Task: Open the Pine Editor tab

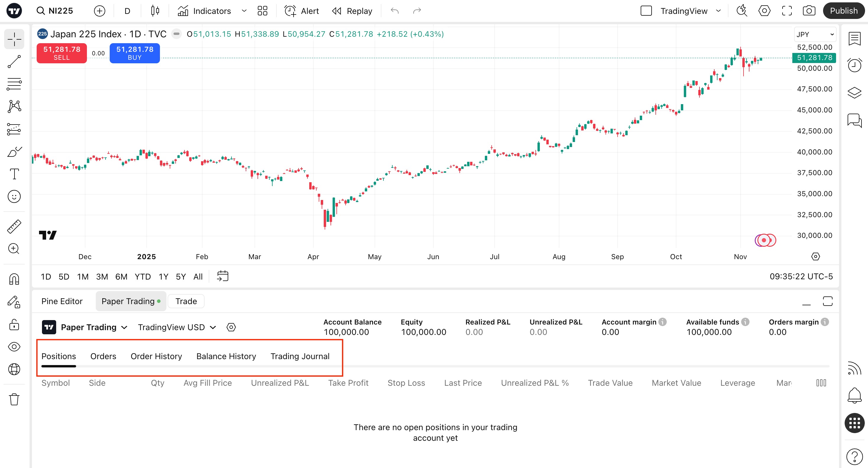Action: point(62,301)
